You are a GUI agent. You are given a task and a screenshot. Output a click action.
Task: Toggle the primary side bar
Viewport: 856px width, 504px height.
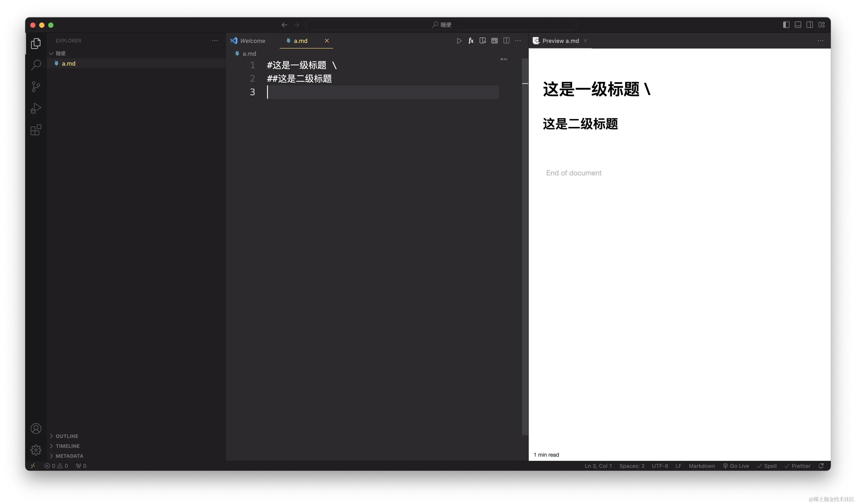(786, 25)
